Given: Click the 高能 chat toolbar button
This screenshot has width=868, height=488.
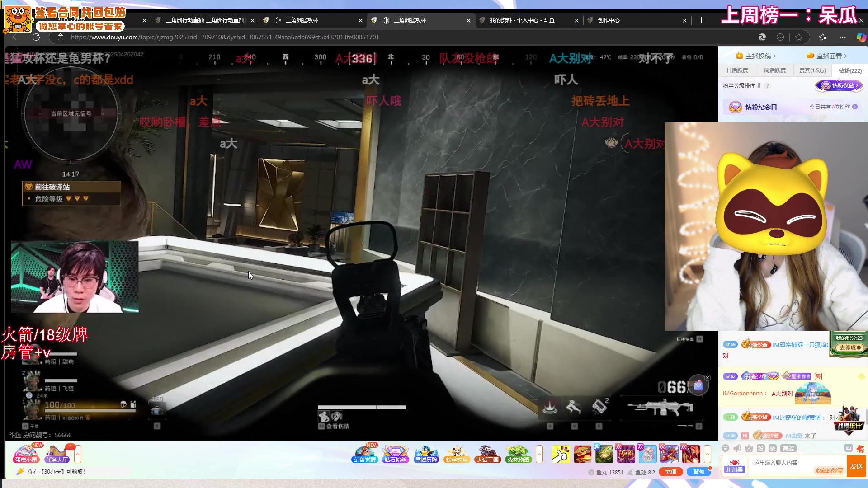Looking at the screenshot, I should pyautogui.click(x=788, y=448).
